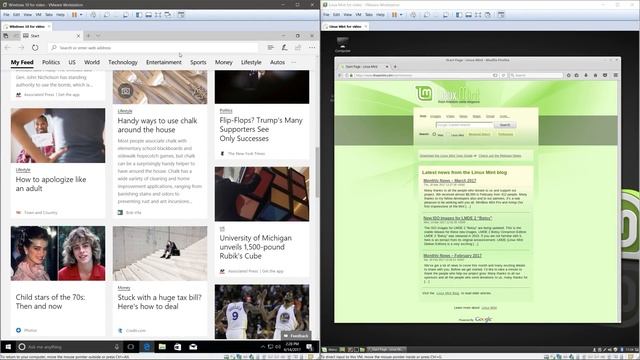Click Edge 'tabs you've set aside' icon

[6, 36]
